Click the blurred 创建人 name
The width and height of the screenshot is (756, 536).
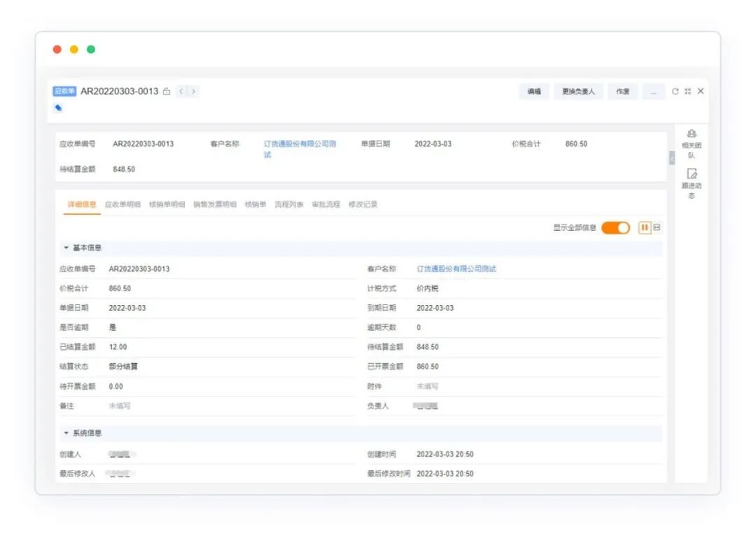pyautogui.click(x=120, y=454)
